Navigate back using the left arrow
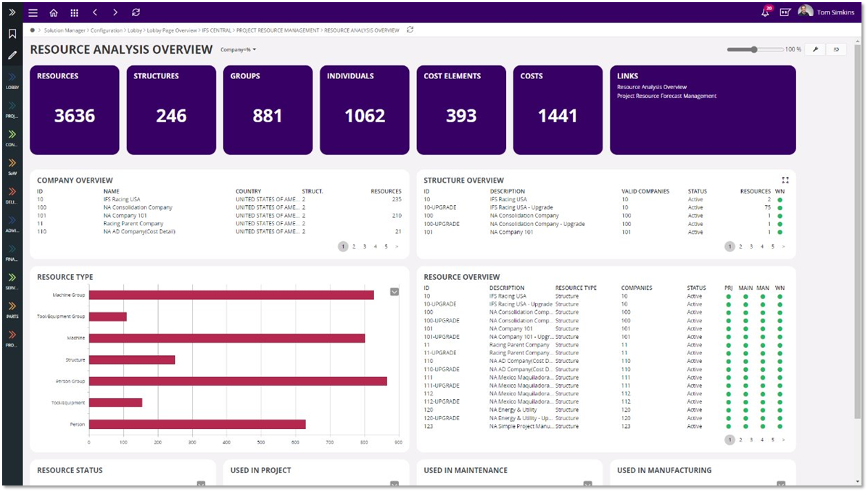This screenshot has height=492, width=868. tap(94, 12)
